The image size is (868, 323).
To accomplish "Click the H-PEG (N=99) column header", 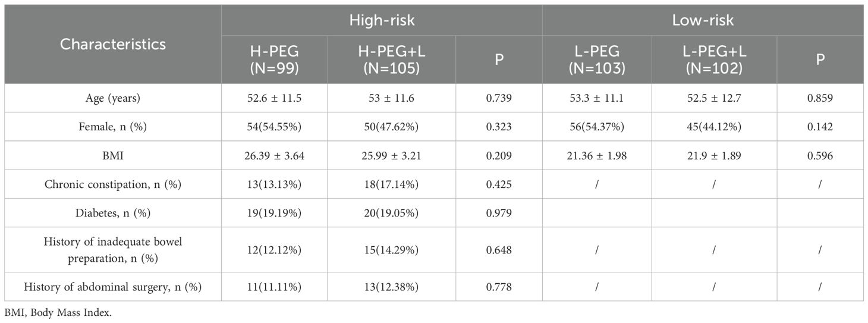I will [x=274, y=59].
